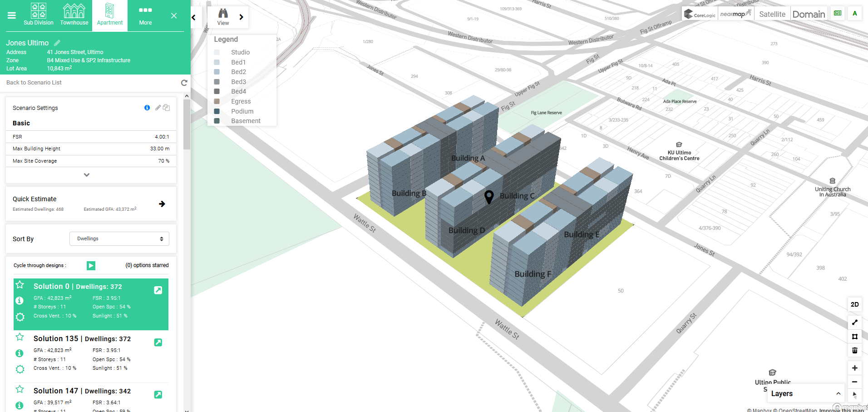Viewport: 868px width, 412px height.
Task: Open the More options menu
Action: point(145,15)
